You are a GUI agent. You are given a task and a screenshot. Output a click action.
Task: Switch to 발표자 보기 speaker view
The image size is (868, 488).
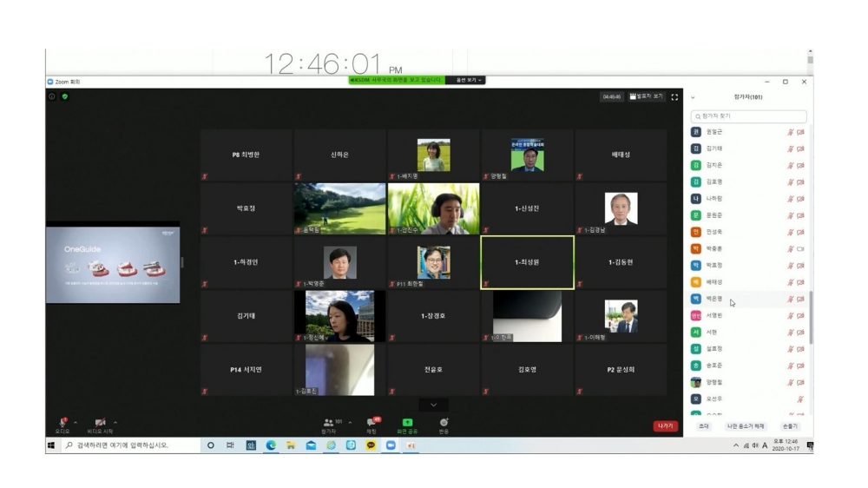[x=647, y=96]
